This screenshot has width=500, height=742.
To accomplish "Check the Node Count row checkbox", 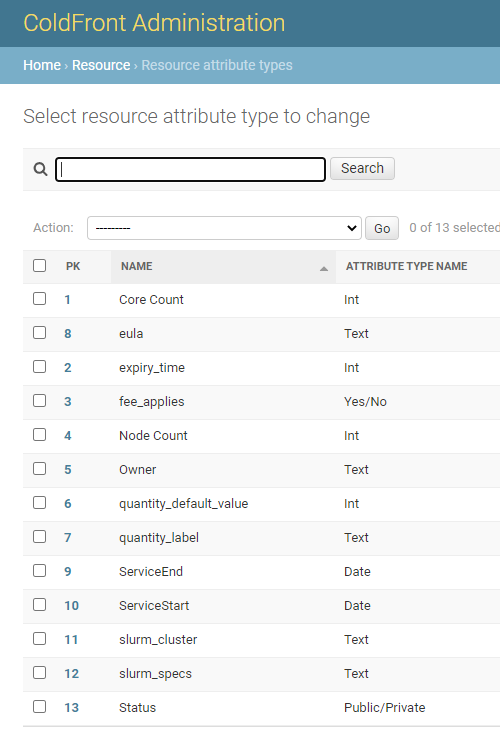I will [40, 435].
